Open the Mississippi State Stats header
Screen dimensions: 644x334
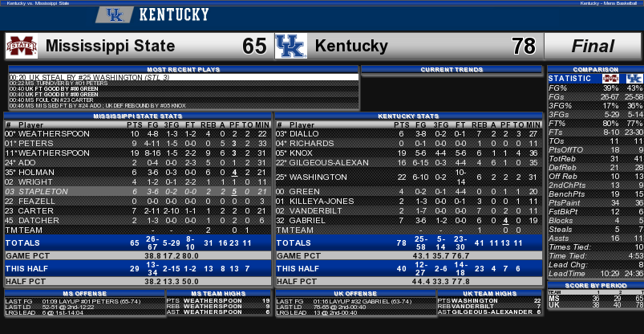point(138,116)
